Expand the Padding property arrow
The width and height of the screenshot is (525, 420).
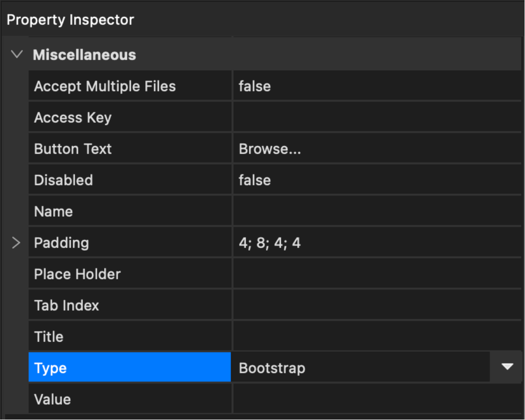[16, 243]
